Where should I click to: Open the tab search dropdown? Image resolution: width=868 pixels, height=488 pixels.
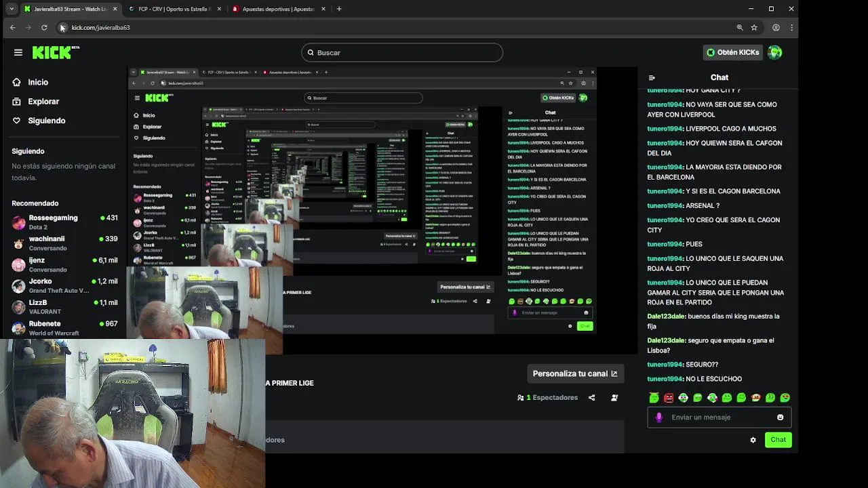point(12,9)
